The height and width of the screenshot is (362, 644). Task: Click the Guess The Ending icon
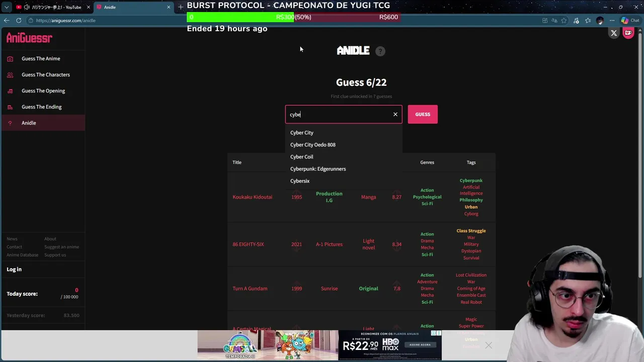(x=10, y=107)
